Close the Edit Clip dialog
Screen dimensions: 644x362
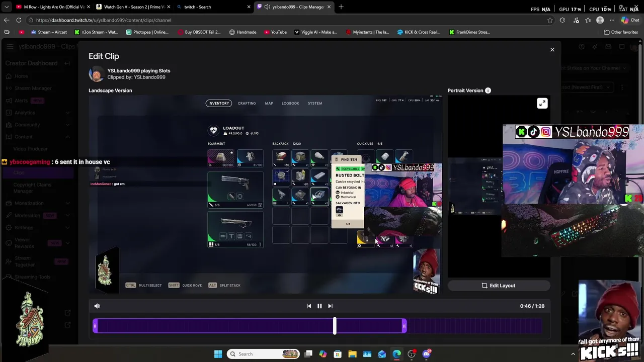coord(552,49)
